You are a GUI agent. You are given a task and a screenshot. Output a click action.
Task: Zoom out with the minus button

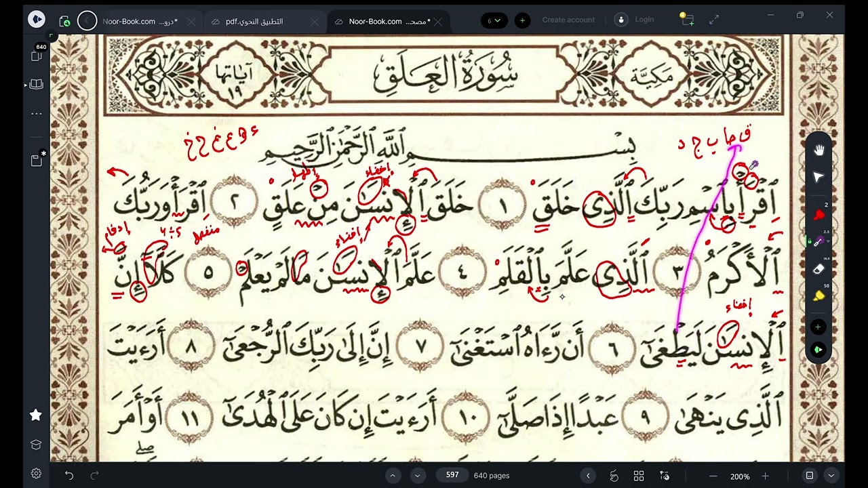(x=713, y=476)
